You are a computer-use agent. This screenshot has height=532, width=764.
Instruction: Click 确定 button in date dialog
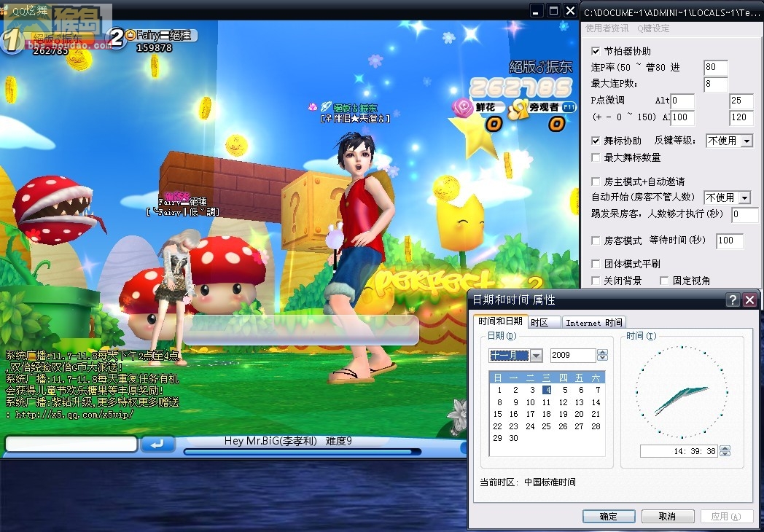[609, 517]
